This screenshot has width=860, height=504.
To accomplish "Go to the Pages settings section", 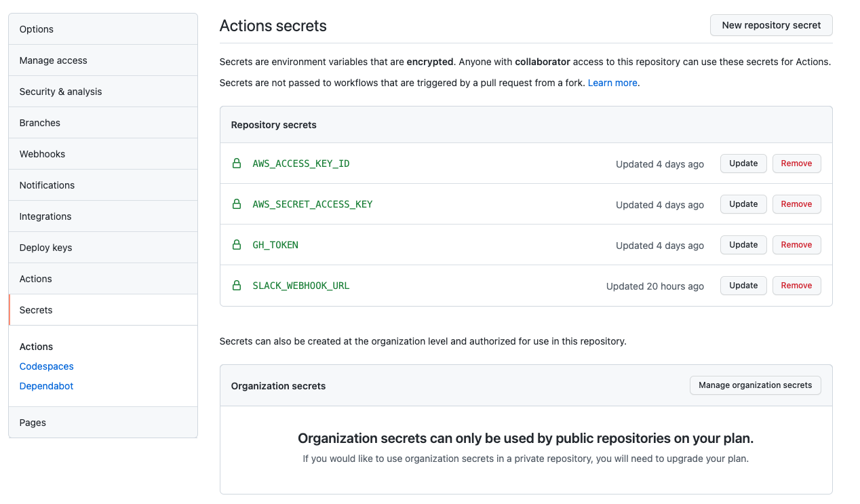I will click(x=33, y=422).
